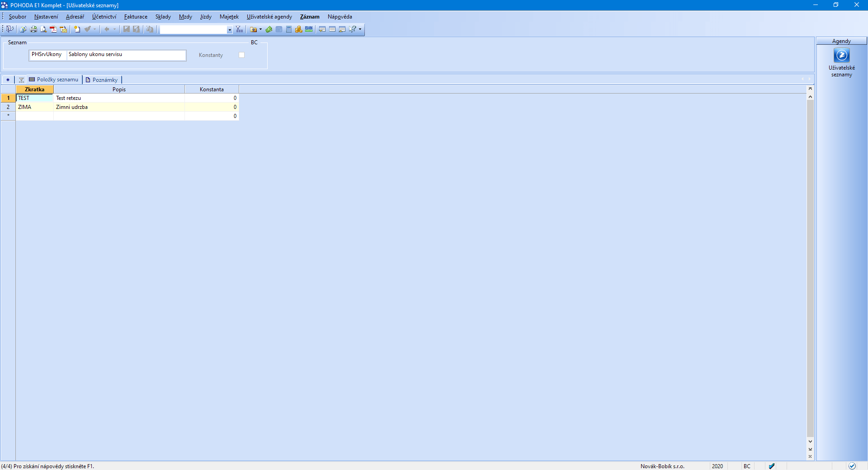The height and width of the screenshot is (470, 868).
Task: Open the Majetek menu
Action: tap(229, 17)
